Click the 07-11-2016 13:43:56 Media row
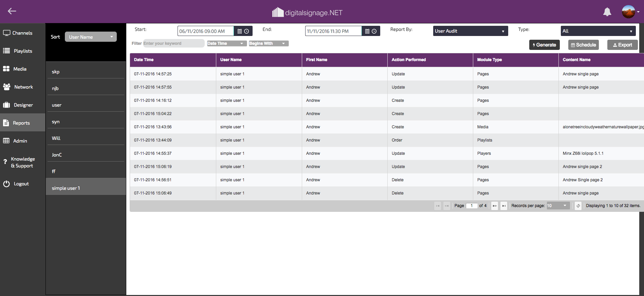The width and height of the screenshot is (644, 296). (x=387, y=127)
